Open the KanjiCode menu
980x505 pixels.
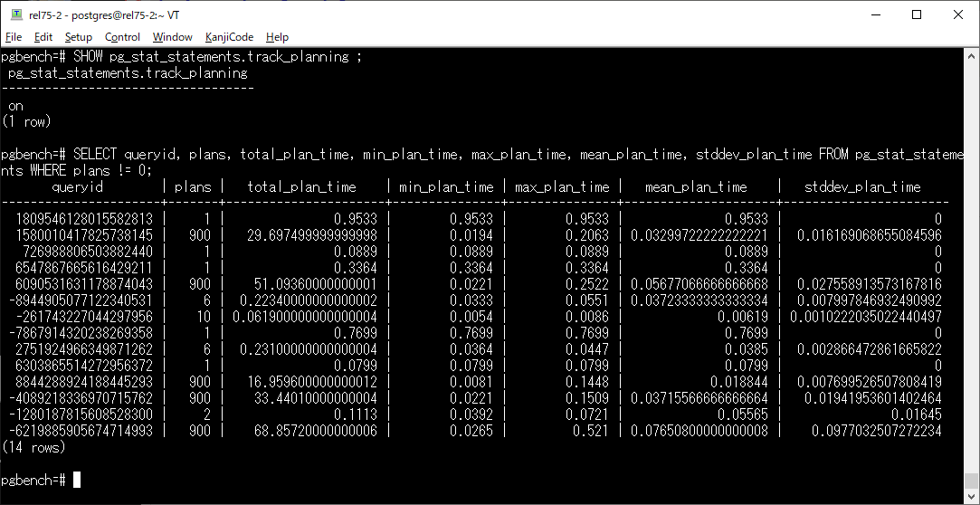(229, 37)
